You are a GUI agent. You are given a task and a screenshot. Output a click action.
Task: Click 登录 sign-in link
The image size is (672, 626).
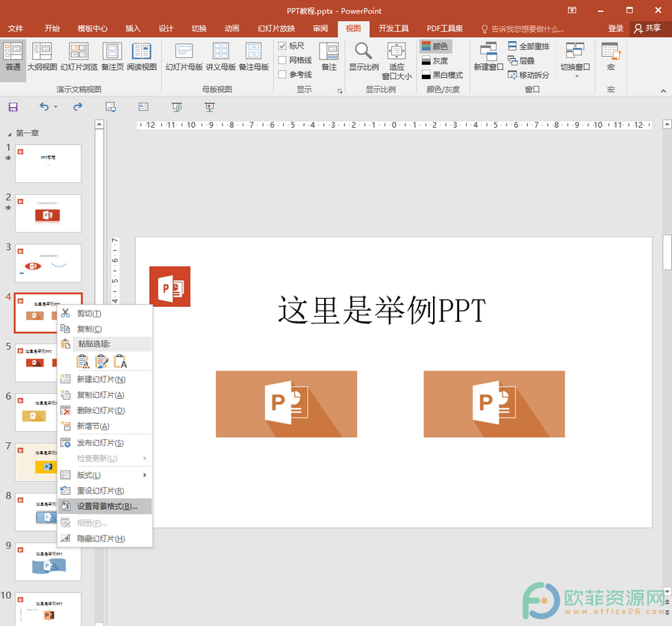pyautogui.click(x=615, y=28)
